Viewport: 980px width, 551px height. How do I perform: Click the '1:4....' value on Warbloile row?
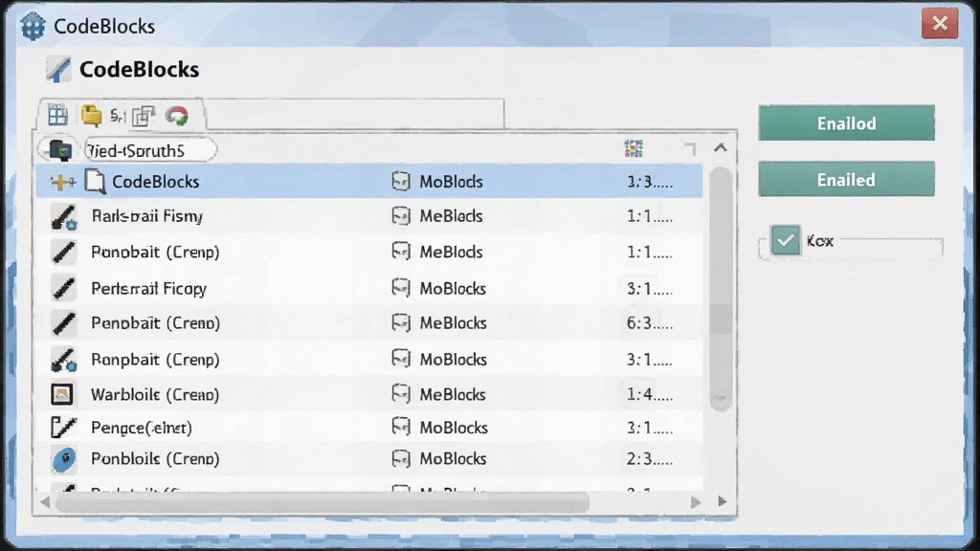point(650,394)
